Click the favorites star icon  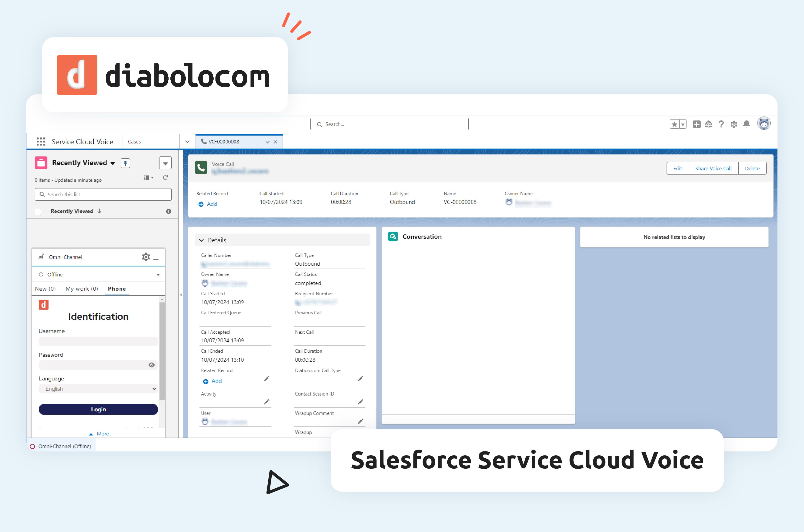point(674,124)
